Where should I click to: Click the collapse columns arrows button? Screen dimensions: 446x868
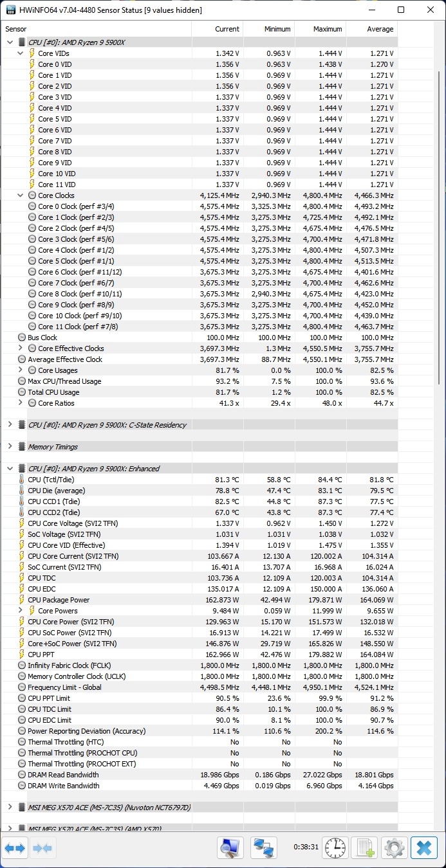pyautogui.click(x=42, y=848)
